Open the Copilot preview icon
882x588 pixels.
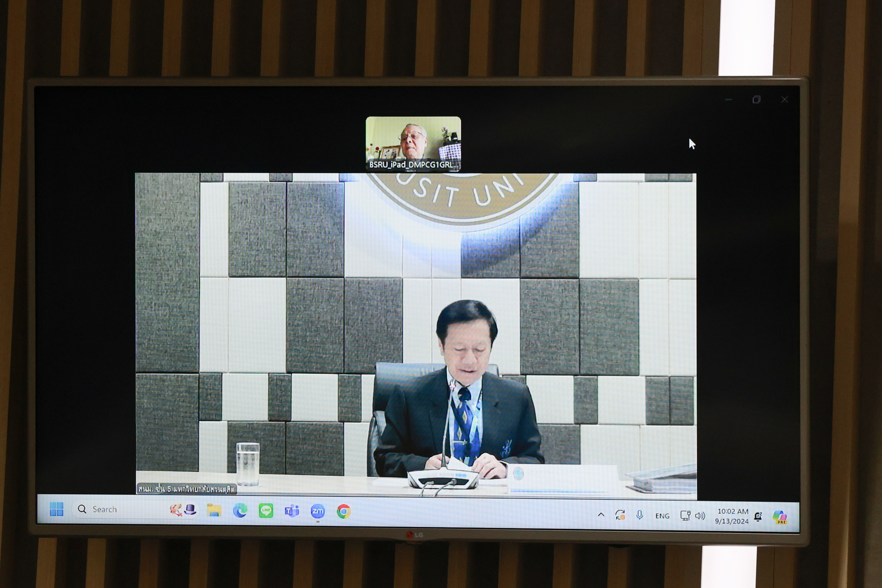pos(780,517)
